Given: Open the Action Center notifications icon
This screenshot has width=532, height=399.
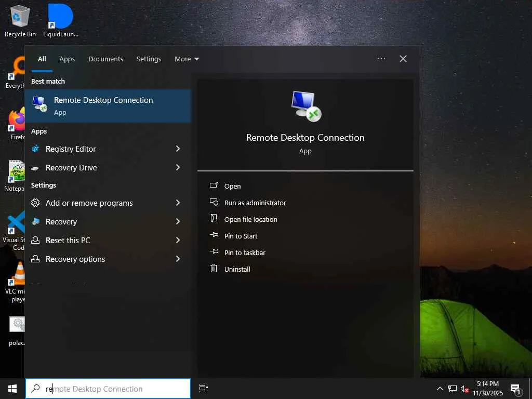Looking at the screenshot, I should tap(515, 389).
